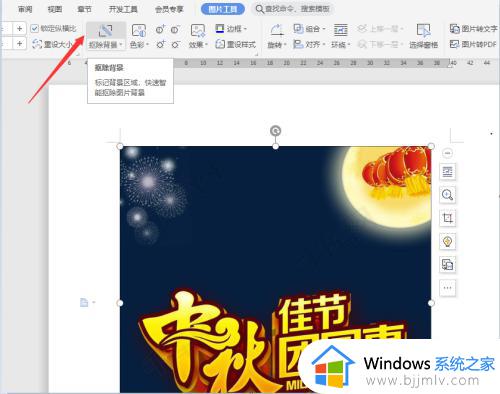Click 重设大小 reset size button
The image size is (500, 394).
click(x=52, y=44)
